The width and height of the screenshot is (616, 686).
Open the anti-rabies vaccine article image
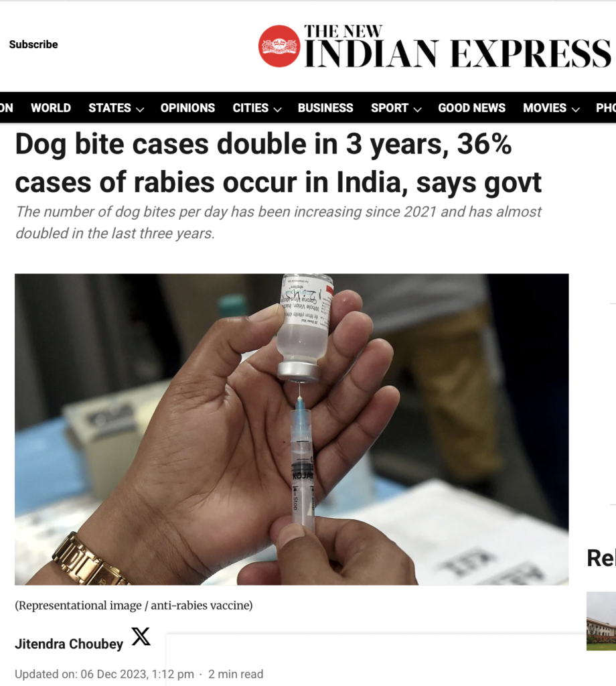pos(292,429)
